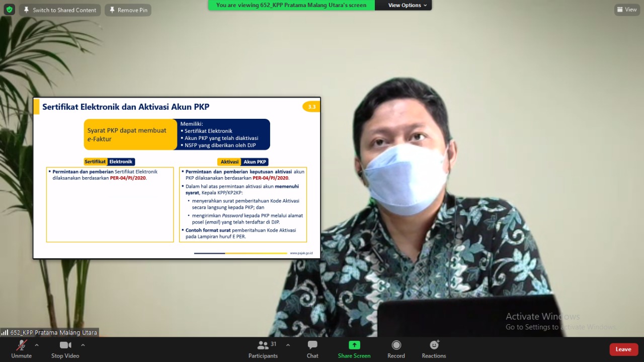644x362 pixels.
Task: Start recording with the Record icon
Action: pyautogui.click(x=396, y=345)
